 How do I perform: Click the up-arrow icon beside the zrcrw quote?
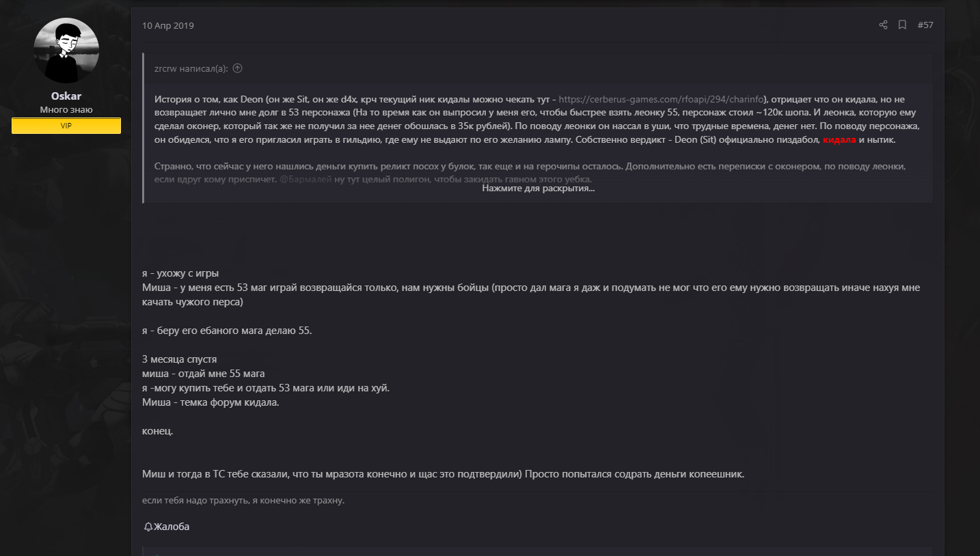tap(238, 68)
